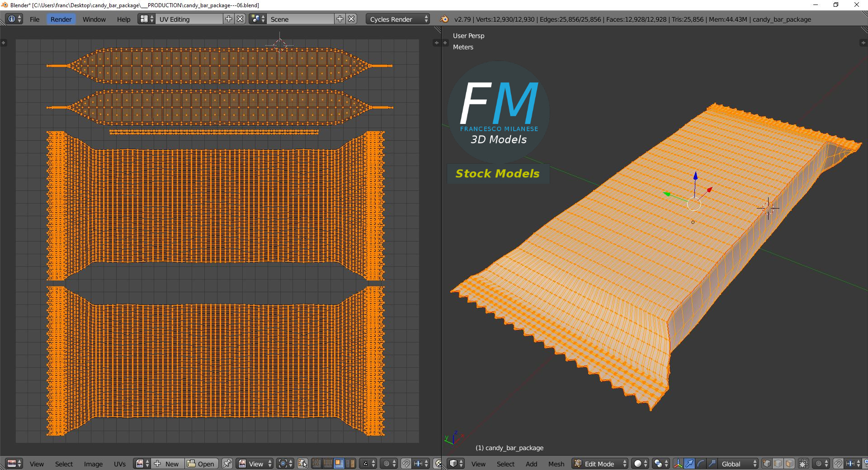Enable the scale manipulator
This screenshot has height=470, width=868.
712,464
